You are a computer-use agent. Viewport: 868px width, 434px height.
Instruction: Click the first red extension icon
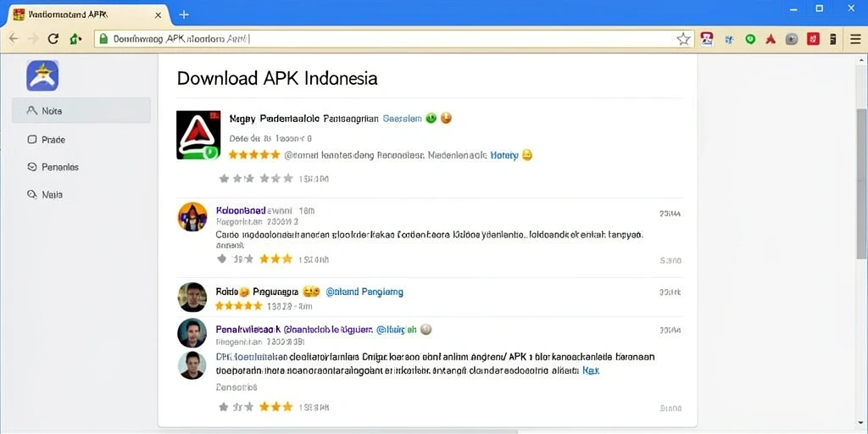pos(706,39)
